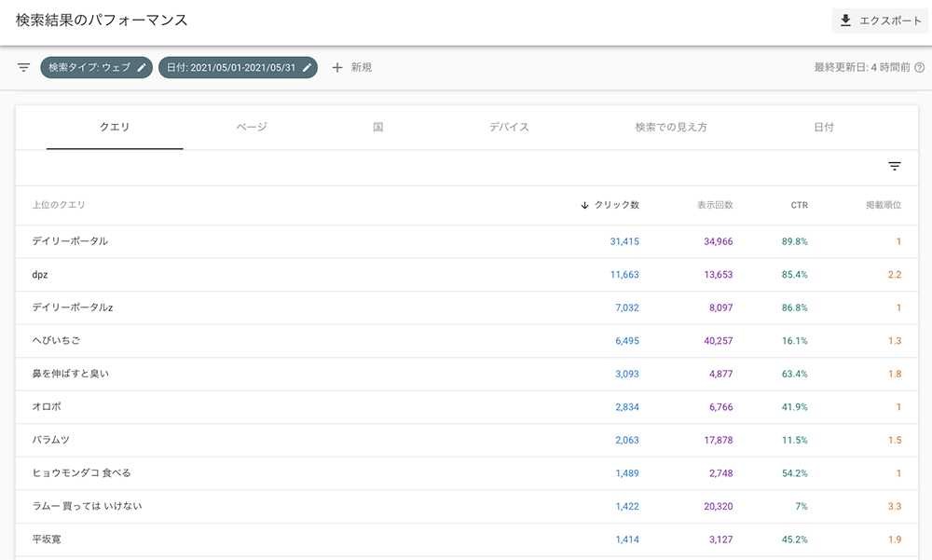Click the 新規 add filter button
The height and width of the screenshot is (560, 932).
(352, 68)
